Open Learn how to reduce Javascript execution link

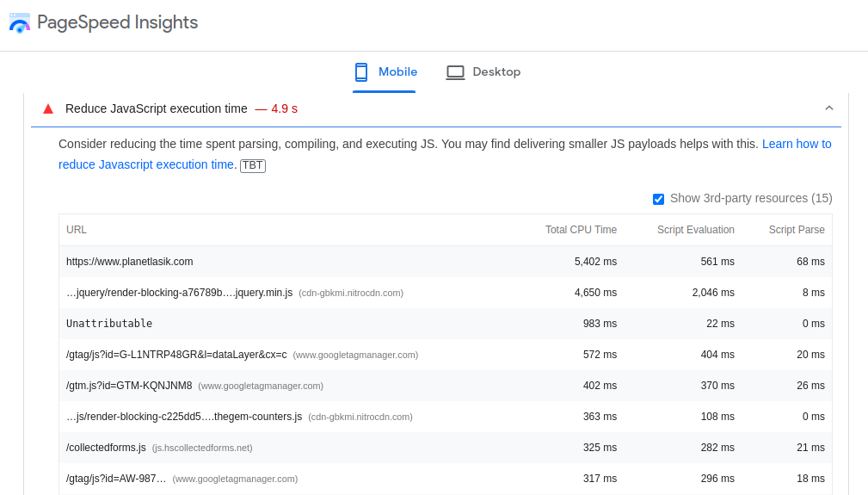coord(445,154)
